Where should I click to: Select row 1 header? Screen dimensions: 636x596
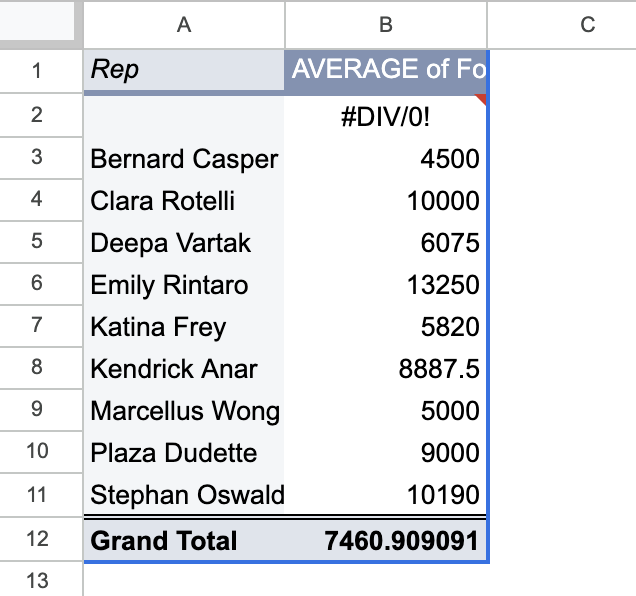(x=41, y=71)
